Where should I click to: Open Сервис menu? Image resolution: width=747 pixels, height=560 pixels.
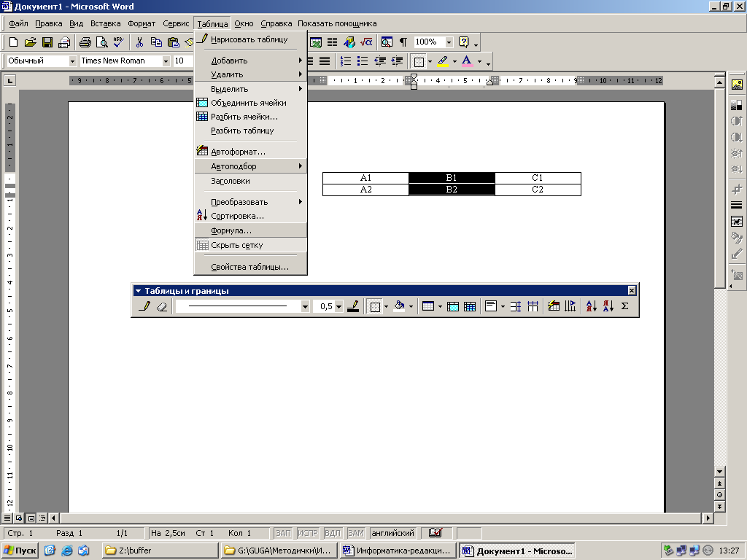[176, 23]
